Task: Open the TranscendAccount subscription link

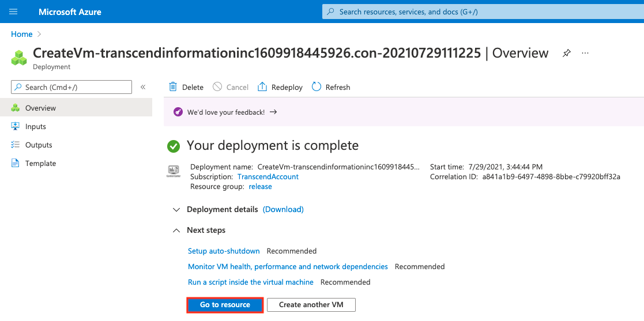Action: [268, 176]
